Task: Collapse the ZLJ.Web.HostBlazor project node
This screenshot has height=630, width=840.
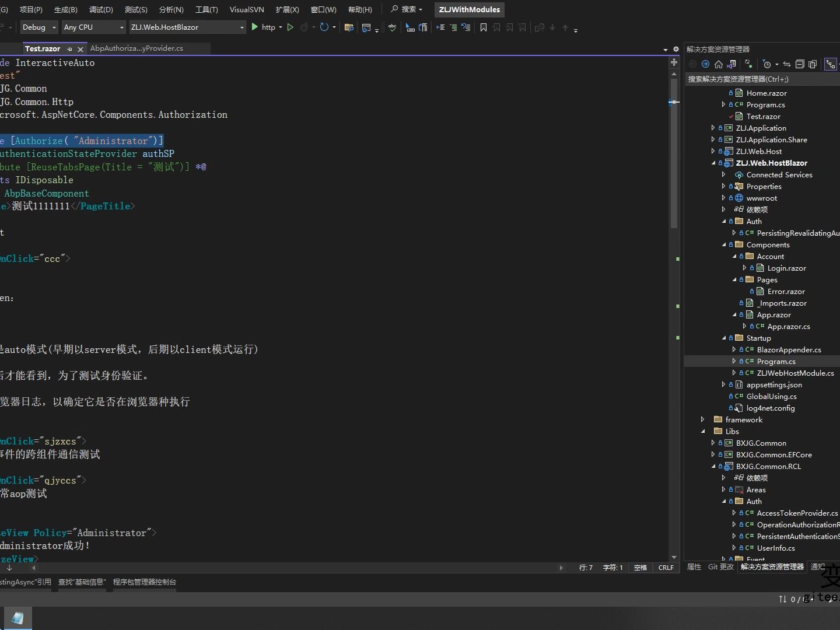Action: click(713, 163)
